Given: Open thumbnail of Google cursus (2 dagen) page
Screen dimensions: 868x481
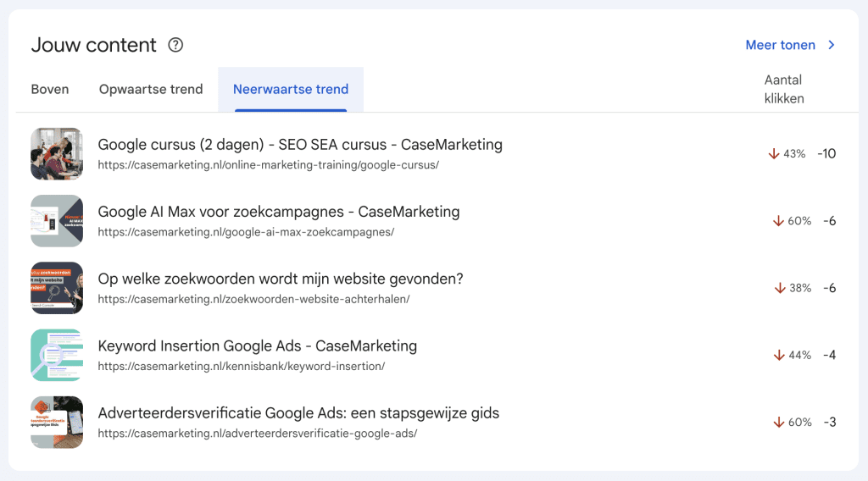Looking at the screenshot, I should tap(57, 153).
